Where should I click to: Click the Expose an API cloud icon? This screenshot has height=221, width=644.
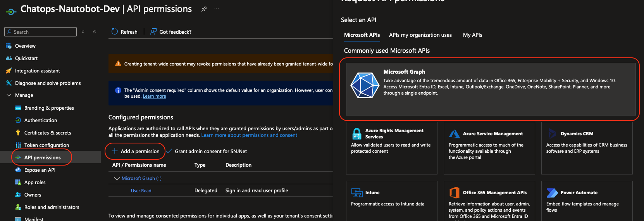(18, 170)
